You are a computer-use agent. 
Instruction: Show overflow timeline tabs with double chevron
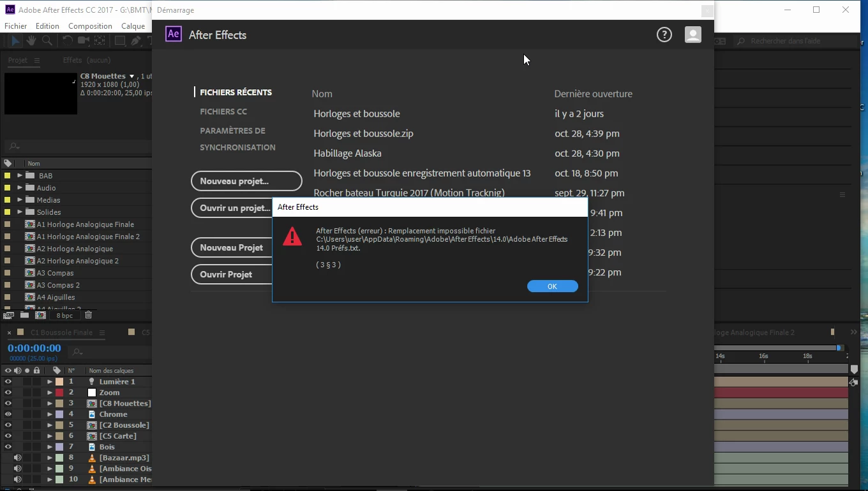tap(854, 332)
